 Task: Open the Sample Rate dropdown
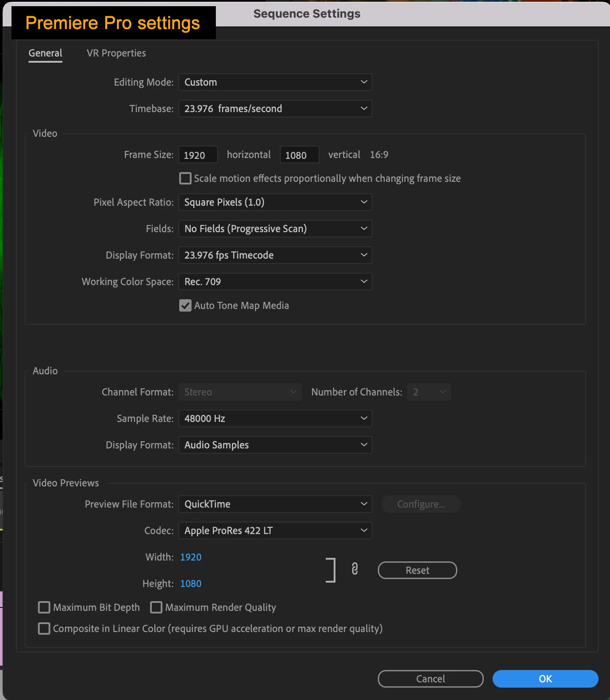(x=275, y=418)
